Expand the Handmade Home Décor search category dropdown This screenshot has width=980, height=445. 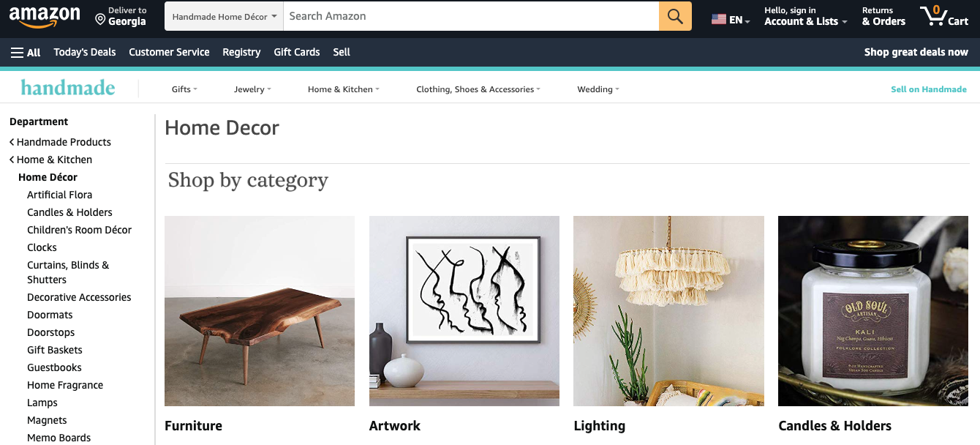[224, 16]
